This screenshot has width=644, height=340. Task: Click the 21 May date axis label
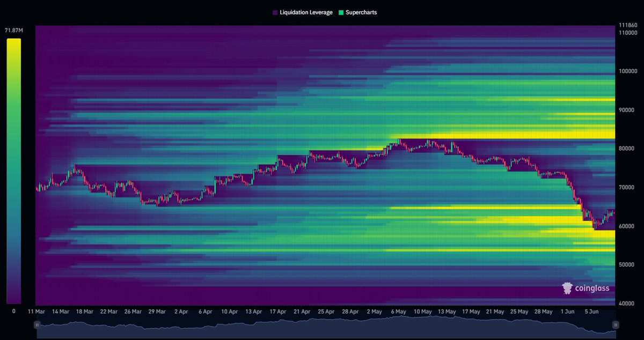point(495,311)
